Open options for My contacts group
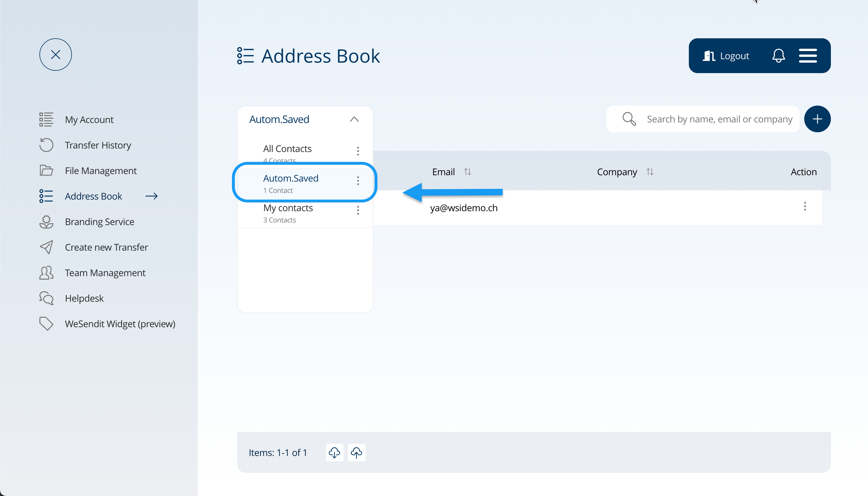Viewport: 868px width, 496px height. (x=358, y=210)
